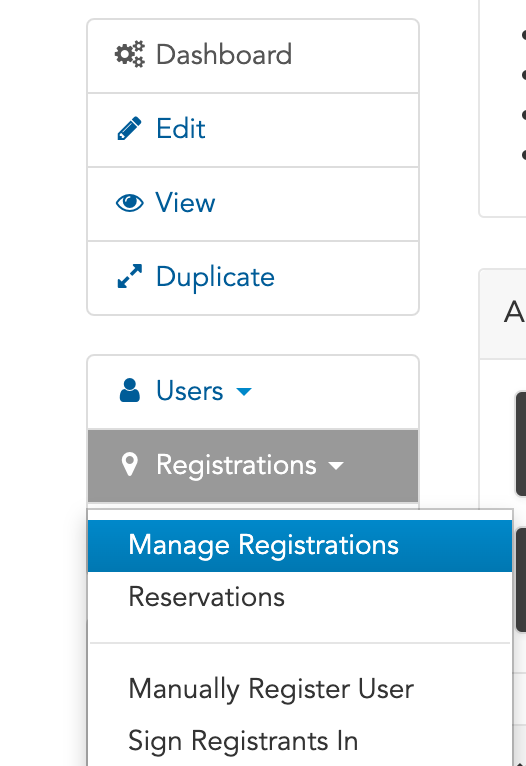Open the Dashboard menu item
526x766 pixels.
pos(253,56)
